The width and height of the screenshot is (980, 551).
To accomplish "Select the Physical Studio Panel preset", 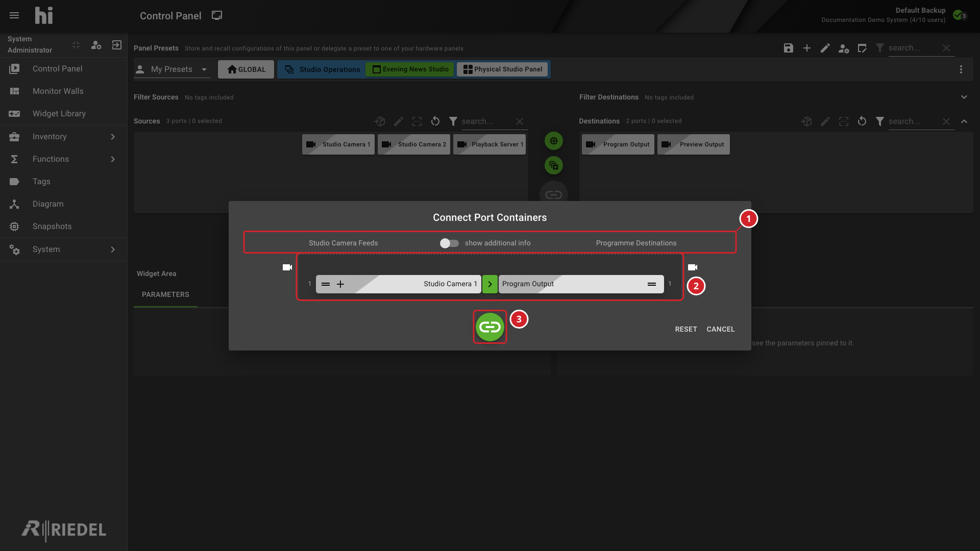I will [x=502, y=69].
